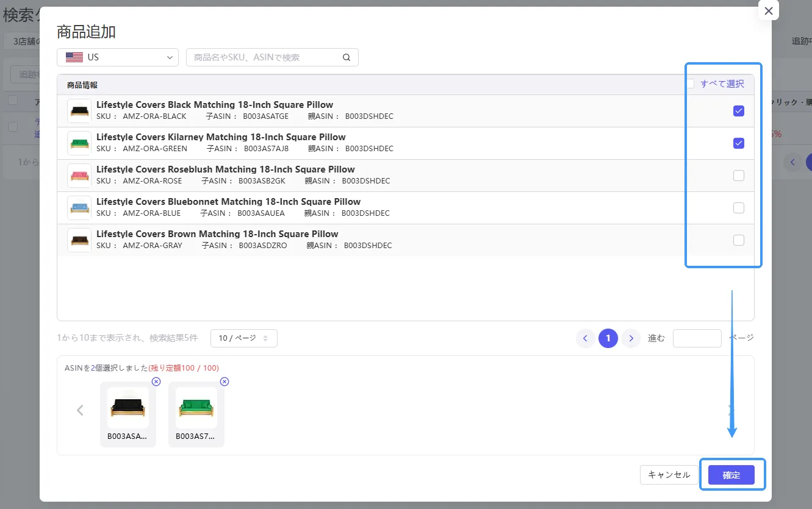Go to next page arrow
Screen dimensions: 812x509
tap(631, 338)
